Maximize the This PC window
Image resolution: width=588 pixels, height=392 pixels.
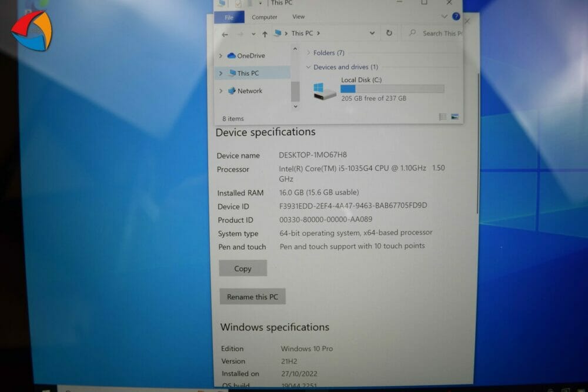click(x=424, y=2)
